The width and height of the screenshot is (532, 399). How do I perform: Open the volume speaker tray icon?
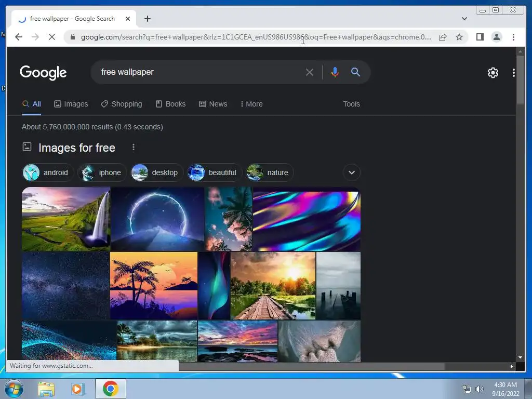[x=479, y=389]
